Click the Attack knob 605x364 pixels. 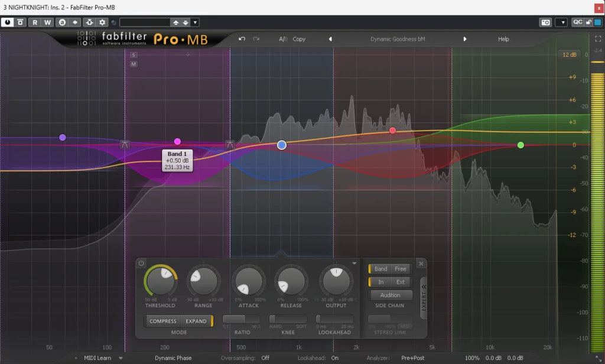tap(249, 281)
